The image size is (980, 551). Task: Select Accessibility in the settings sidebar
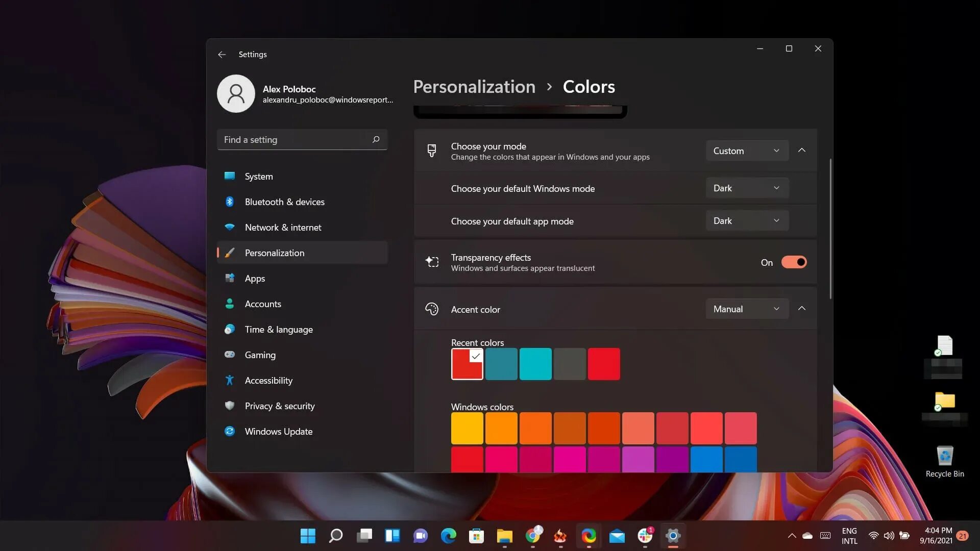268,380
